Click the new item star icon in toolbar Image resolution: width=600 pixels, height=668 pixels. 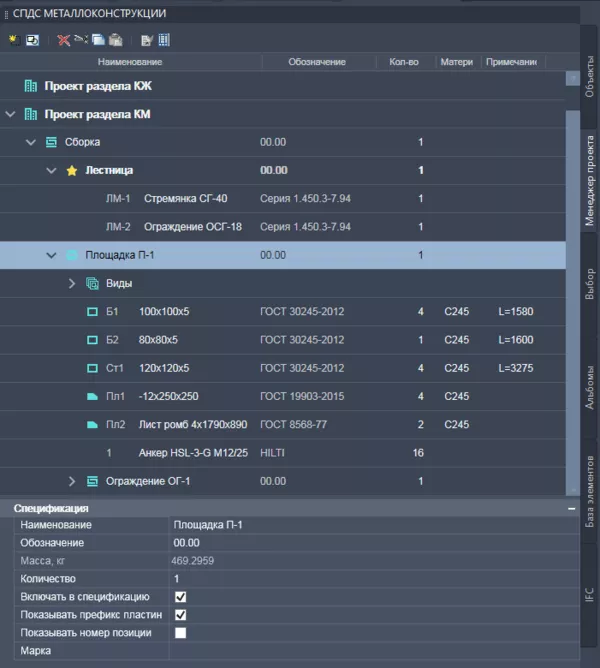[12, 40]
